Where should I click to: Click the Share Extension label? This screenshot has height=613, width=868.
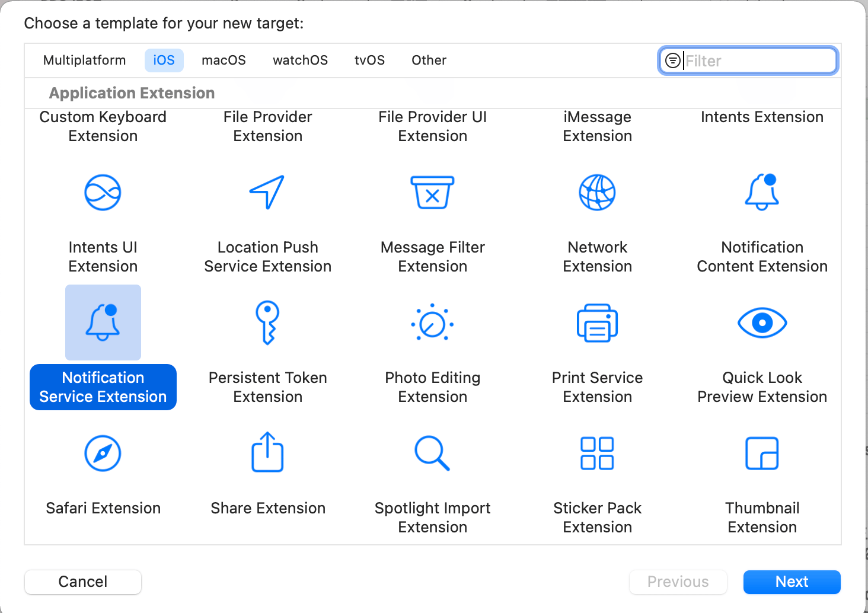tap(268, 508)
